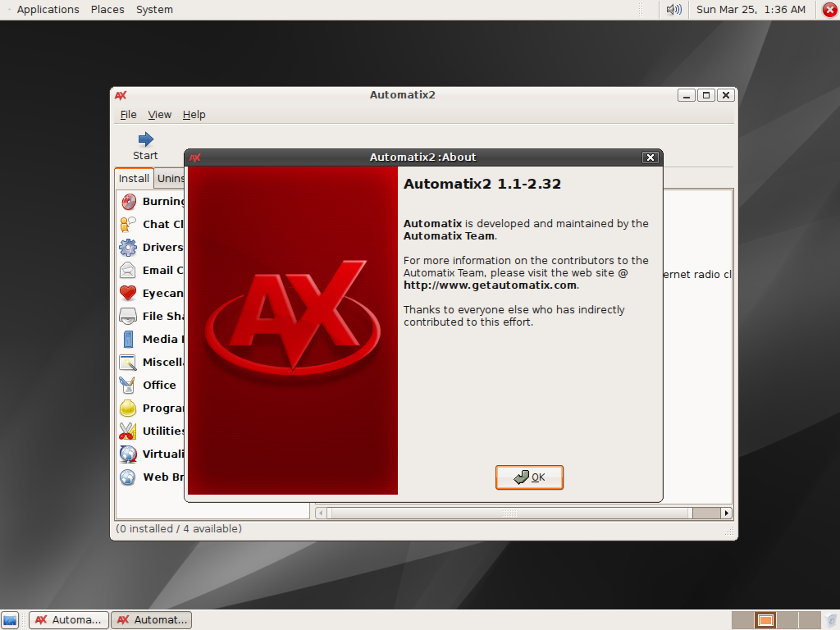Image resolution: width=840 pixels, height=630 pixels.
Task: Choose the Eyecandy heart icon
Action: tap(128, 294)
